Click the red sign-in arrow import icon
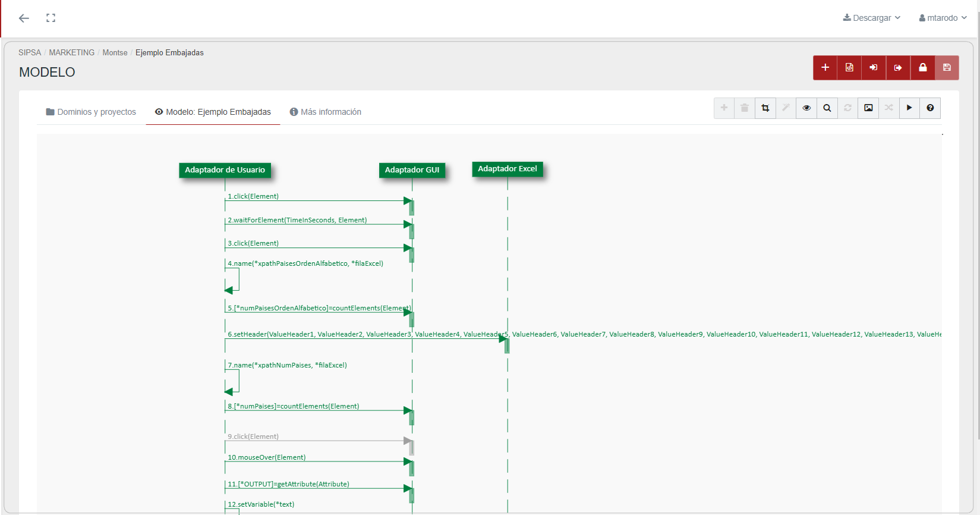 (874, 68)
